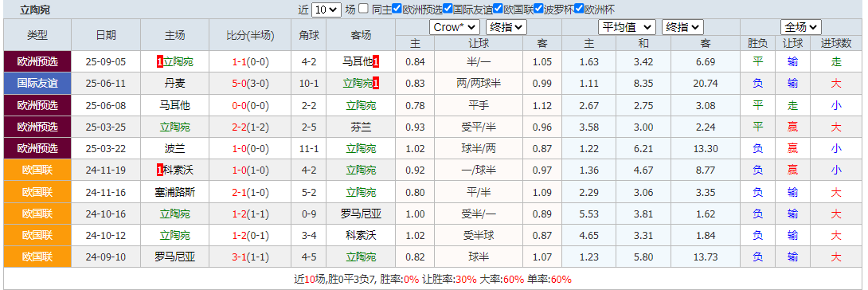The image size is (868, 290).
Task: Click away team 芬兰
Action: pyautogui.click(x=361, y=127)
